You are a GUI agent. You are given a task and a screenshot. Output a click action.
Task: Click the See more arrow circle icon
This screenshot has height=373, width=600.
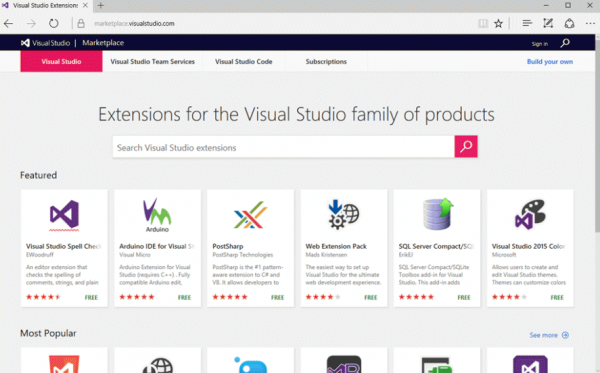[x=565, y=335]
